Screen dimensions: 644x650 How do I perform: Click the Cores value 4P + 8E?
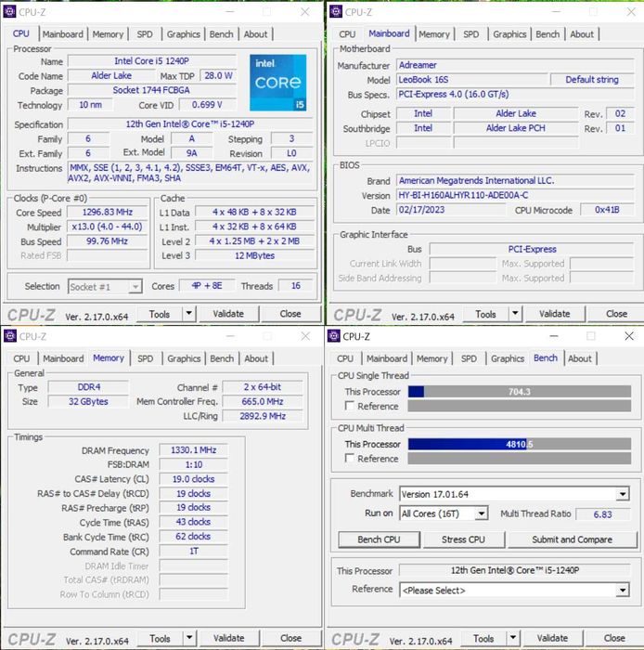pos(207,286)
